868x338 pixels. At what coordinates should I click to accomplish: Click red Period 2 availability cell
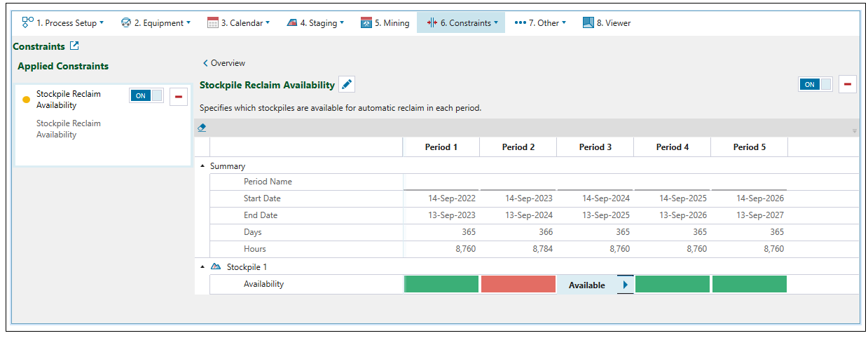tap(518, 285)
